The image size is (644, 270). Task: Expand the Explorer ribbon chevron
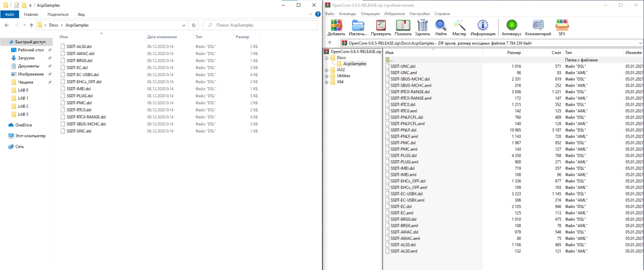coord(309,15)
